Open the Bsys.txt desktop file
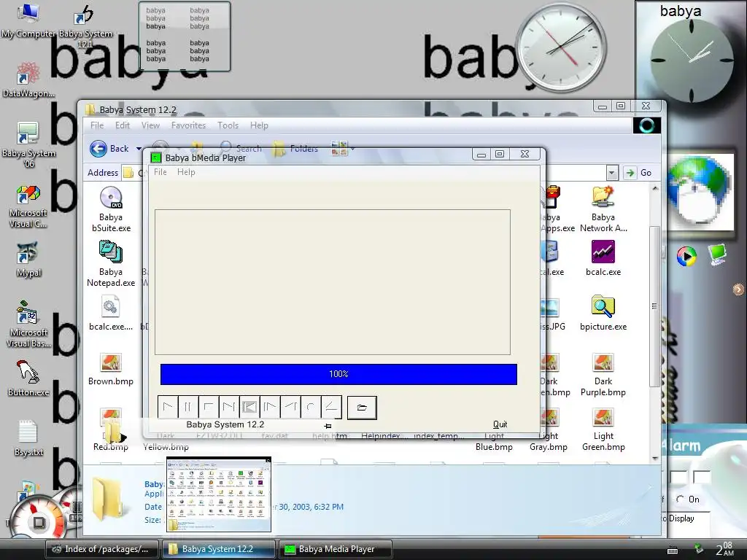The height and width of the screenshot is (560, 747). (28, 438)
